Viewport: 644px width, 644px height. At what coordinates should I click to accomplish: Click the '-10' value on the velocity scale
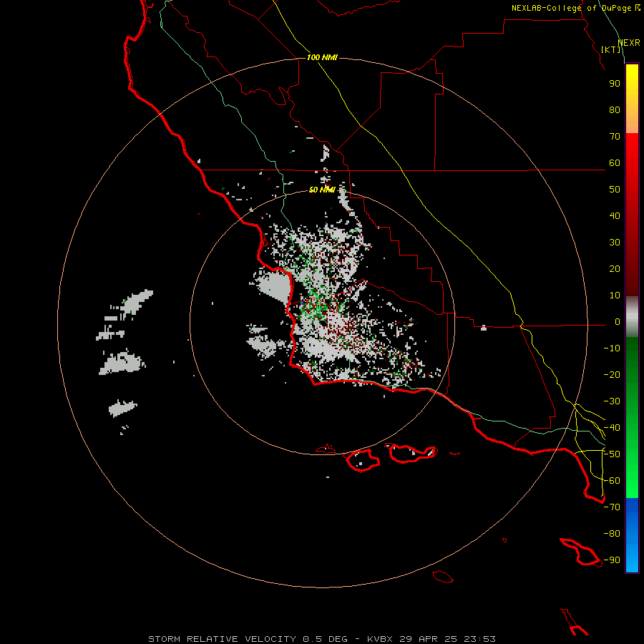tap(612, 348)
